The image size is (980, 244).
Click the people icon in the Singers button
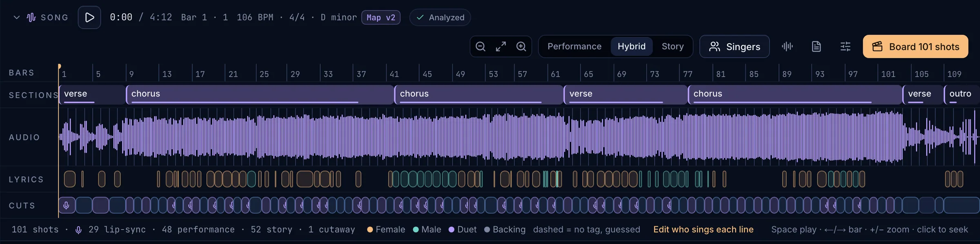tap(715, 47)
